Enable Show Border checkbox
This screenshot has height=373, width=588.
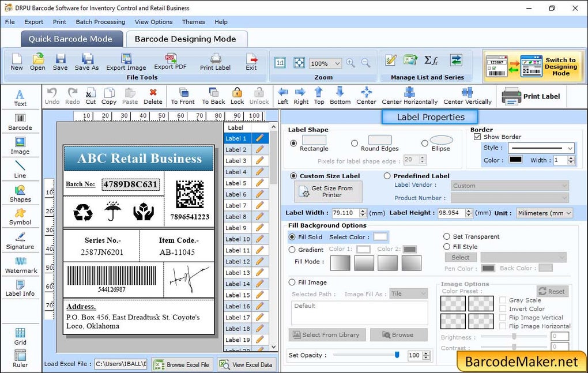tap(476, 137)
